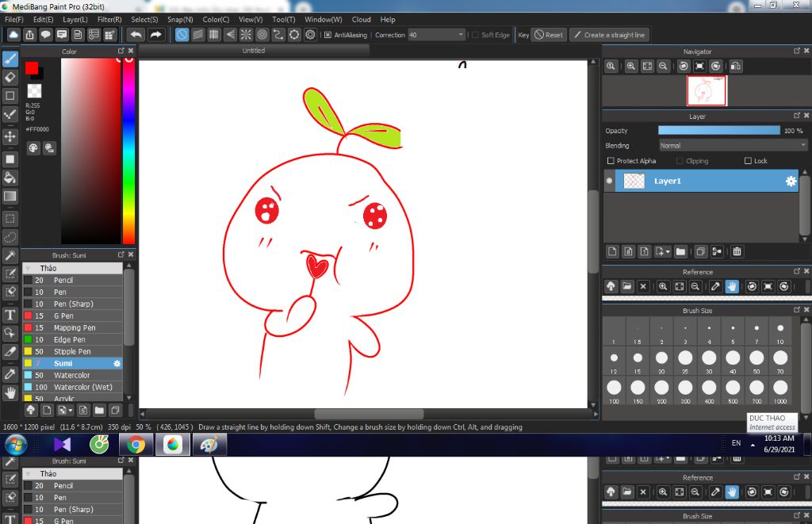Screen dimensions: 812x524
Task: Collapse the Thảo brush group
Action: 29,268
